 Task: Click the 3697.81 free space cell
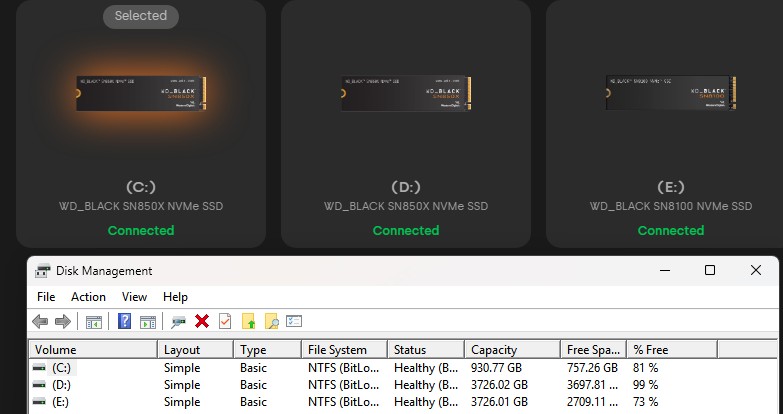click(592, 385)
